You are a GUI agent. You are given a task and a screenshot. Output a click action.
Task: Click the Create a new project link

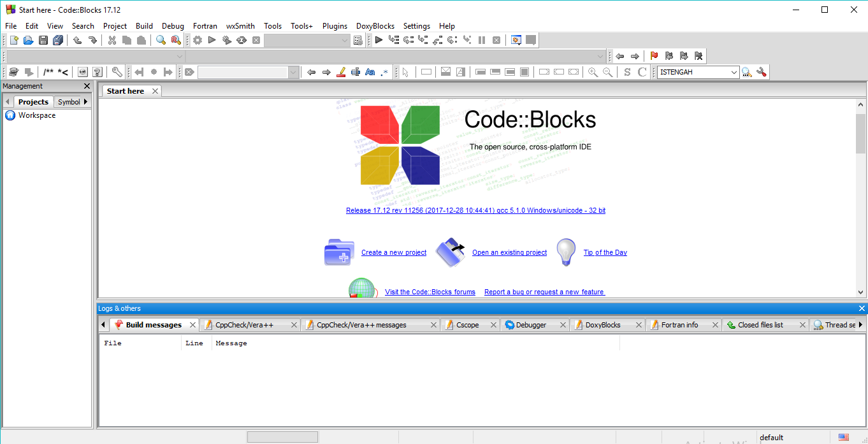point(393,252)
